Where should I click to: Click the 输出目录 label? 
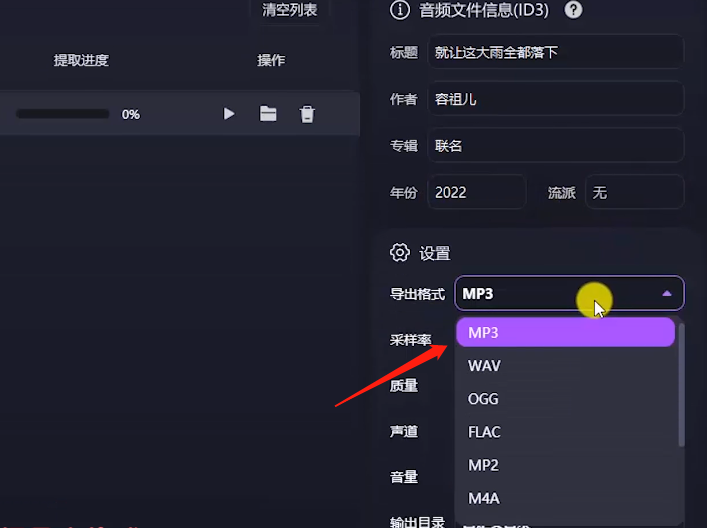click(418, 522)
